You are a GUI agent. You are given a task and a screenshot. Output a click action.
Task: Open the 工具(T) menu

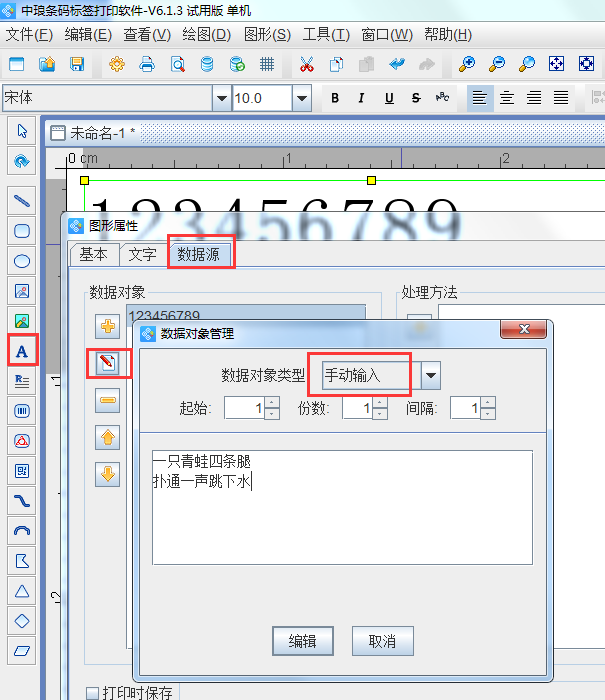[x=326, y=34]
